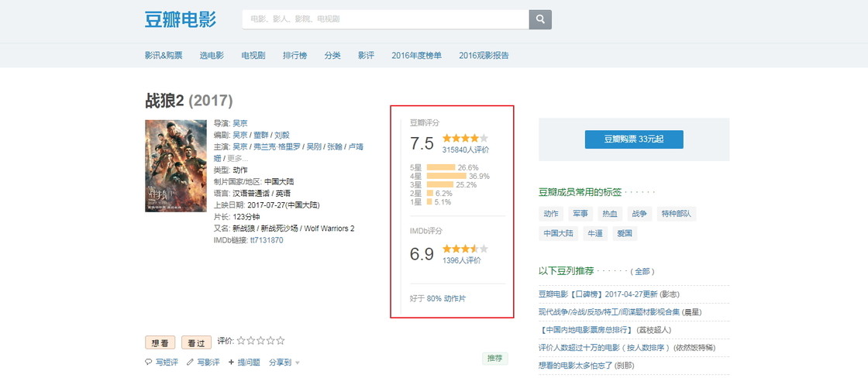
Task: Click the 豆瓣购票 33元起 button
Action: pos(634,139)
